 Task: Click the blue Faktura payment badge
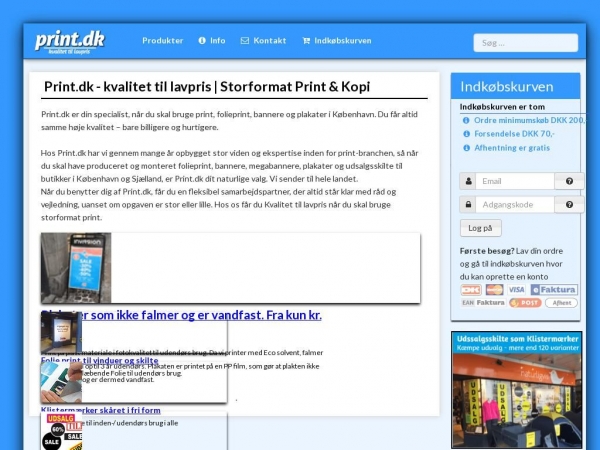554,290
